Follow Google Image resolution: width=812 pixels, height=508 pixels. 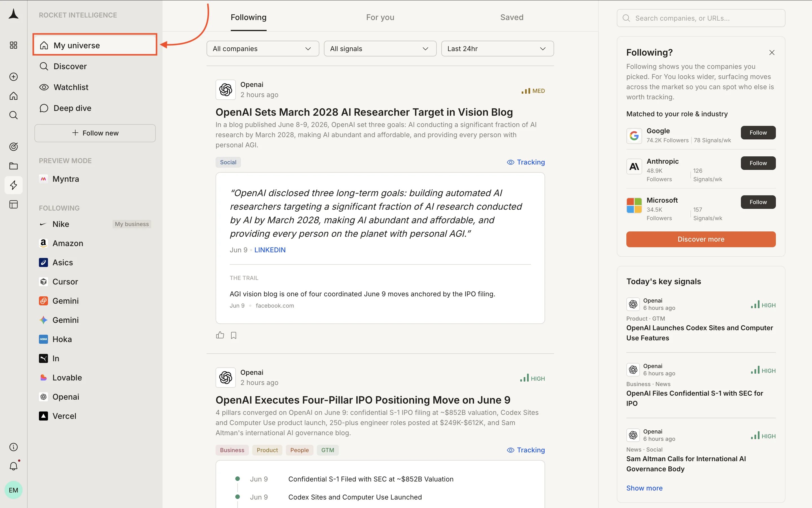[x=758, y=133]
